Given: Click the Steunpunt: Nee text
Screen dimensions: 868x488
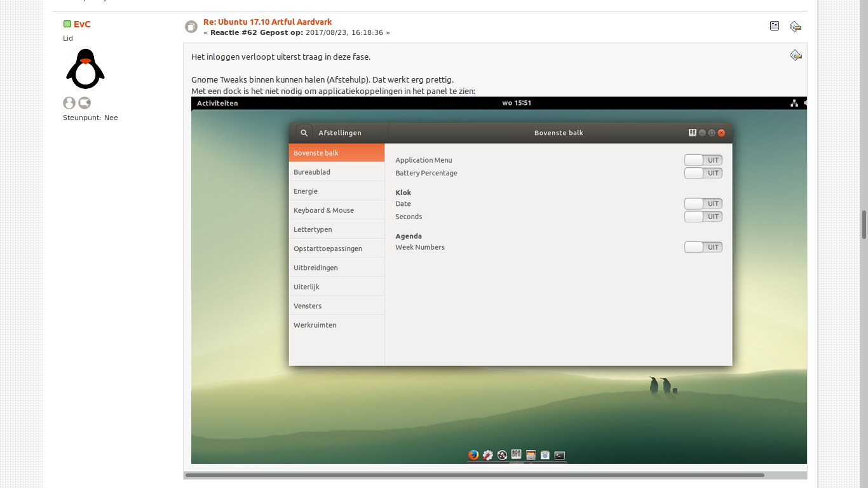Looking at the screenshot, I should 90,118.
